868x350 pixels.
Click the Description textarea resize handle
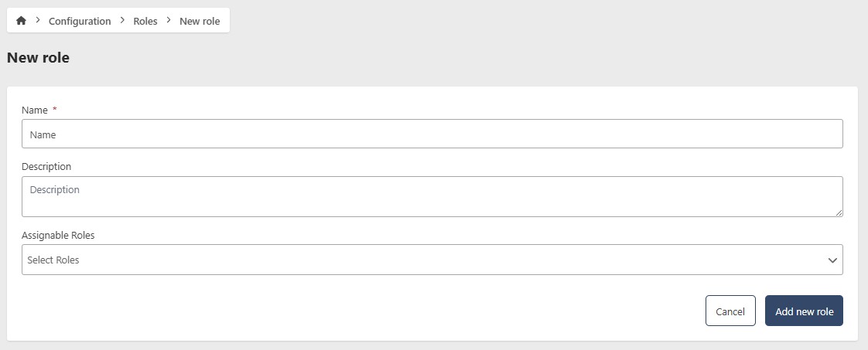point(839,212)
